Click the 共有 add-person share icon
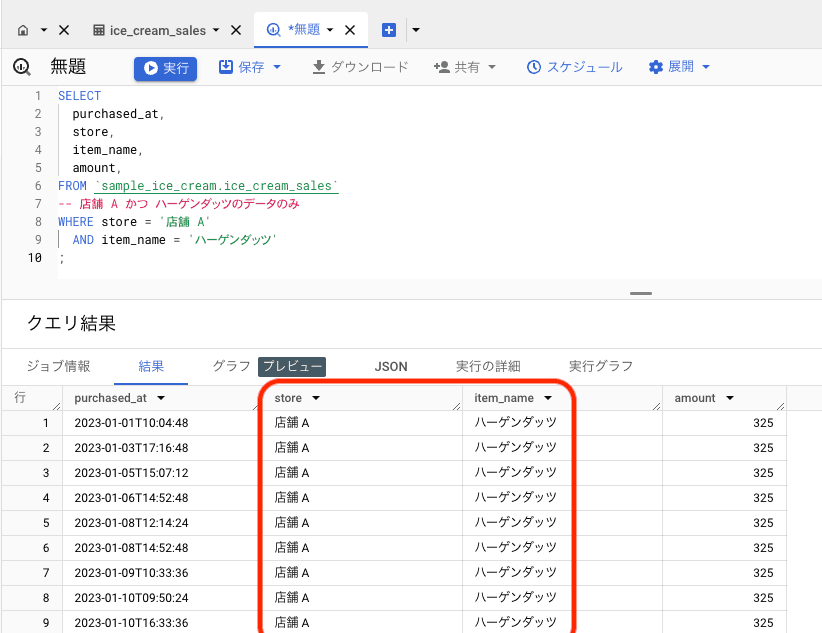822x633 pixels. tap(441, 67)
